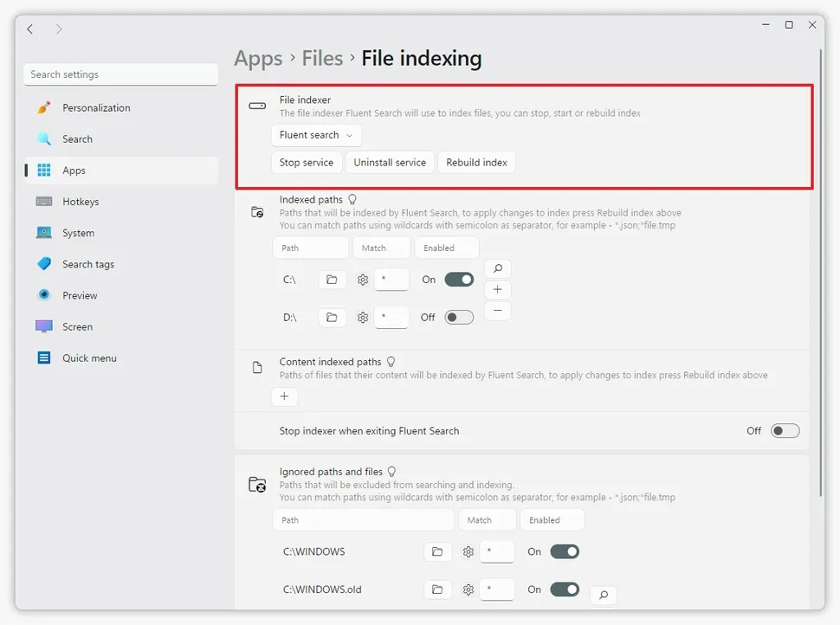Open Search settings in sidebar
Screen dimensions: 840x625
click(x=120, y=139)
